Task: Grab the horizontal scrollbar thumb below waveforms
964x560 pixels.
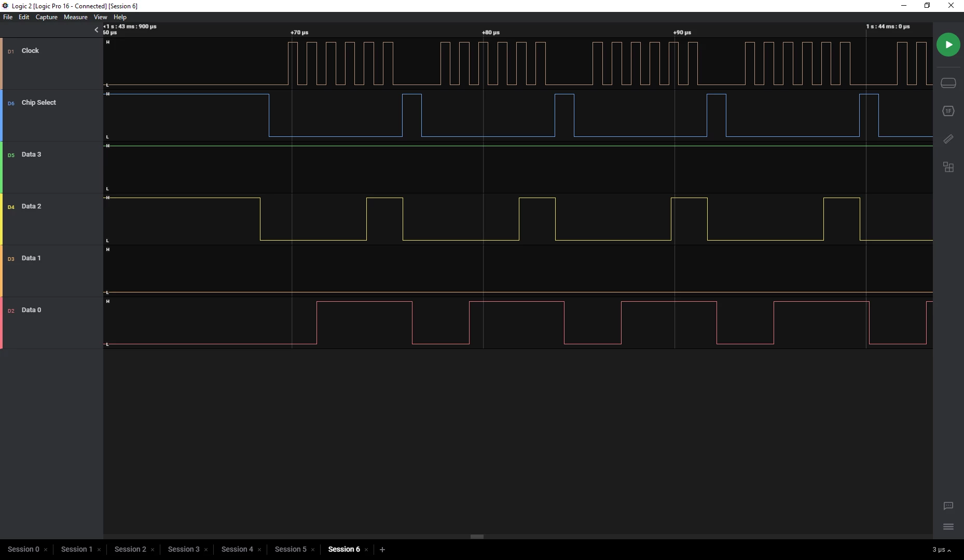Action: tap(477, 537)
